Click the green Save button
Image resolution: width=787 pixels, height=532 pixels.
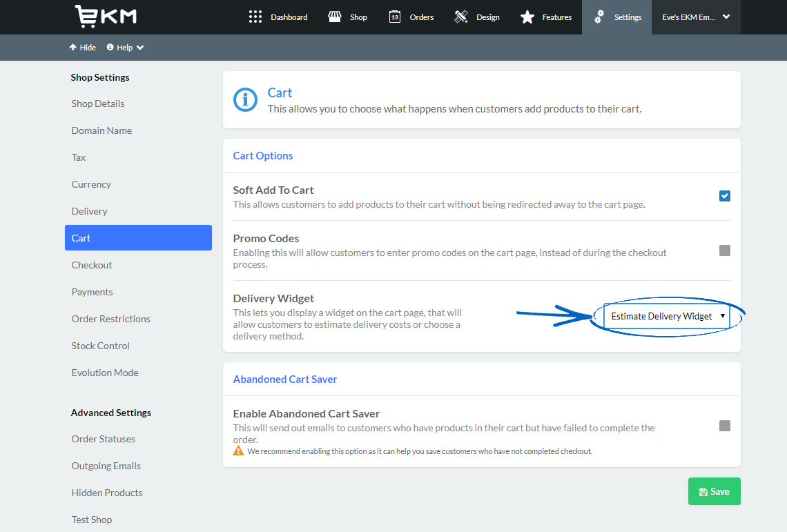(x=714, y=491)
